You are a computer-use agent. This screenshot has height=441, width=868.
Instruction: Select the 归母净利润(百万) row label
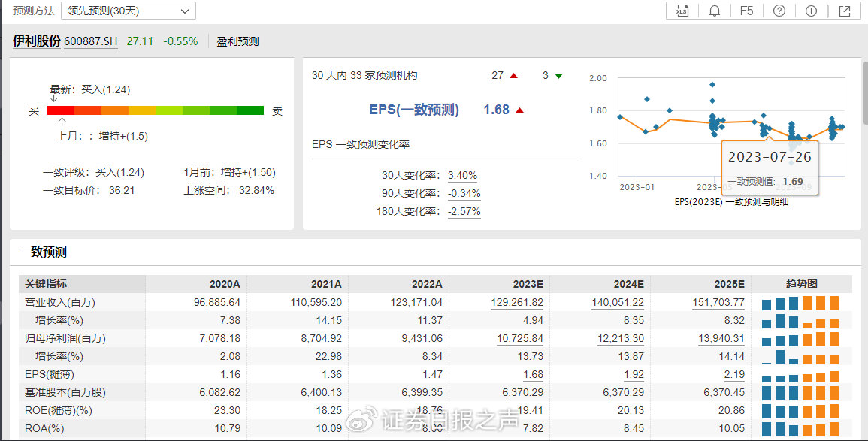click(x=65, y=339)
